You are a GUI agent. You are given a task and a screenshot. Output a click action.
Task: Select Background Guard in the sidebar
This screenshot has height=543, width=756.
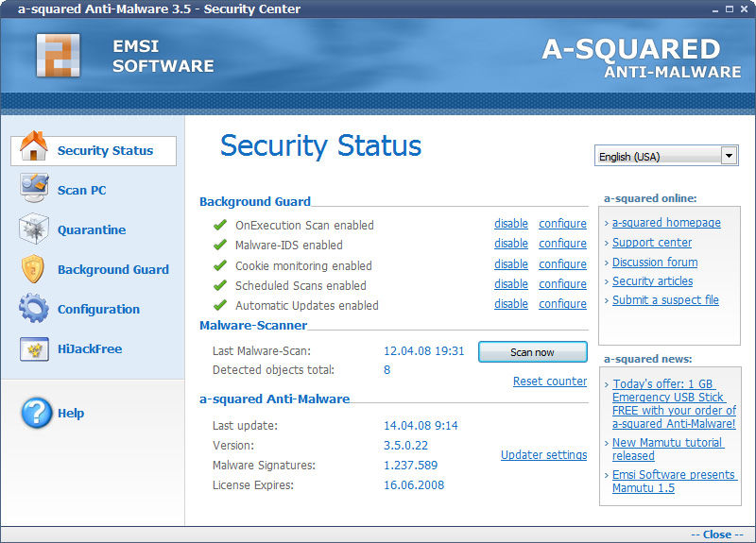tap(113, 269)
